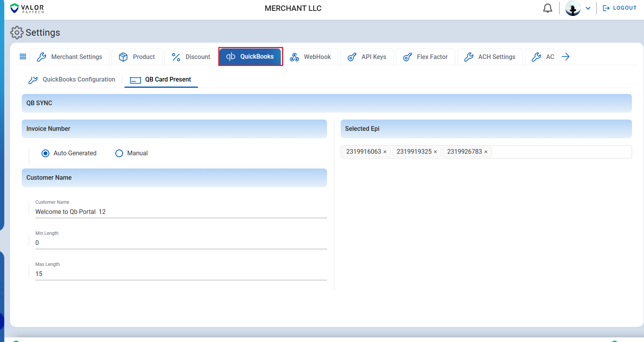Screen dimensions: 644x342
Task: Select Manual invoice number radio button
Action: click(x=119, y=153)
